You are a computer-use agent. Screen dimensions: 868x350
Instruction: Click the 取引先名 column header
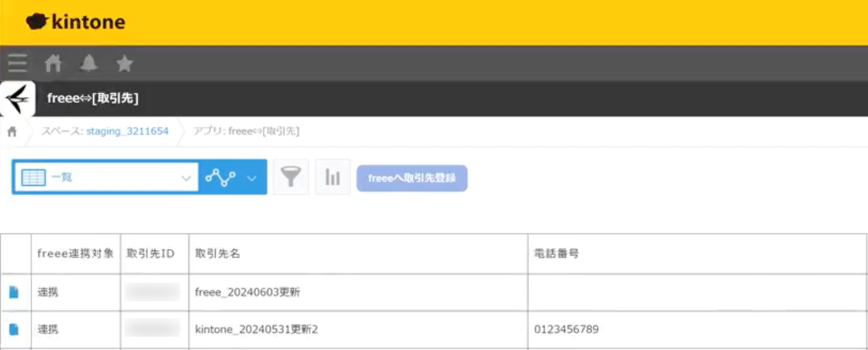(358, 254)
